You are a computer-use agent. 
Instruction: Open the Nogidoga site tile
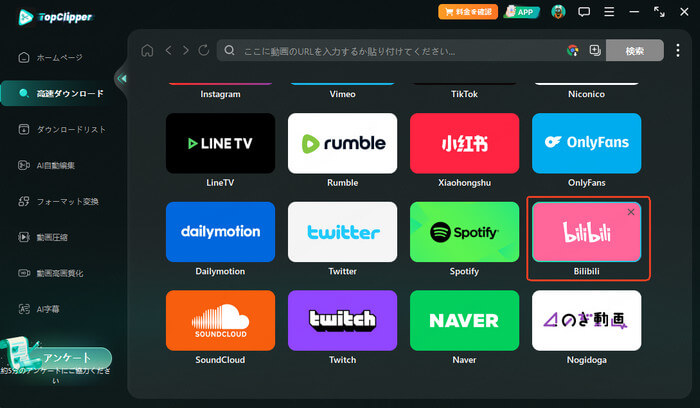(x=587, y=321)
